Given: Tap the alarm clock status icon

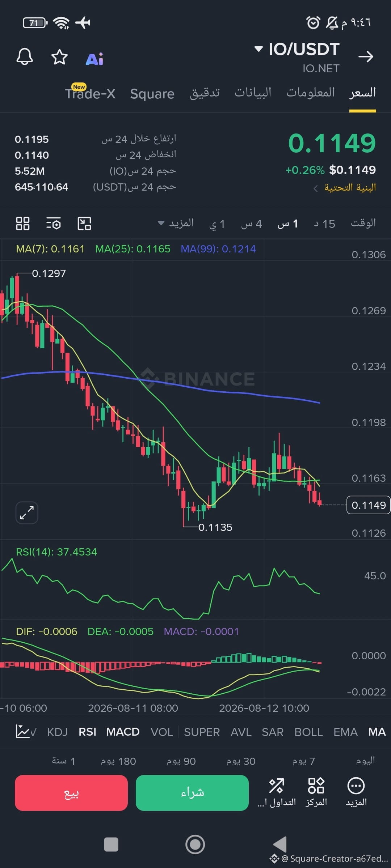Looking at the screenshot, I should [x=313, y=23].
